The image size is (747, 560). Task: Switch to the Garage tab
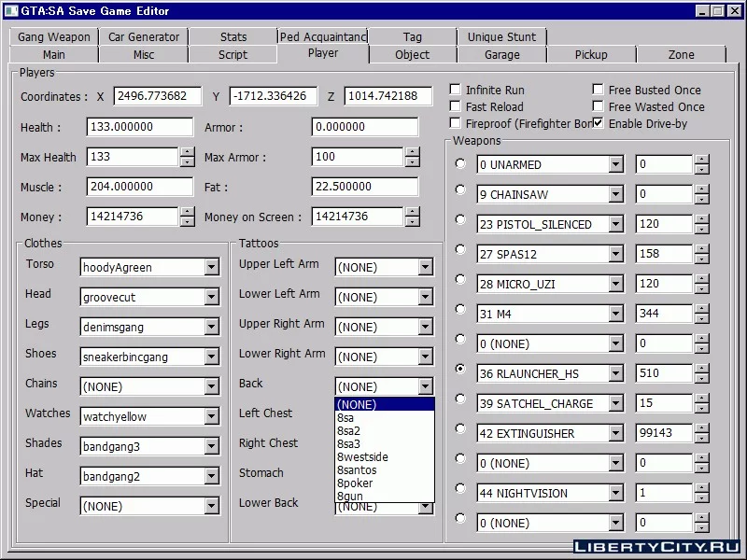coord(501,55)
